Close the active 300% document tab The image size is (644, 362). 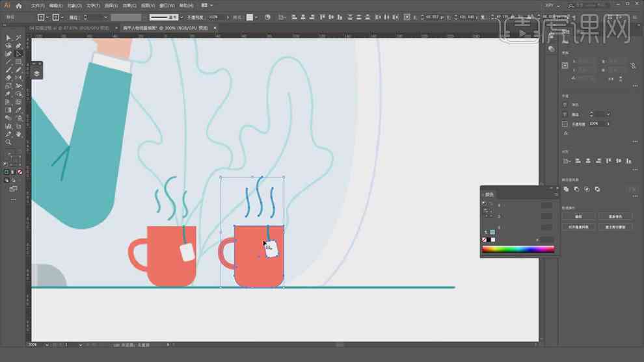tap(215, 28)
